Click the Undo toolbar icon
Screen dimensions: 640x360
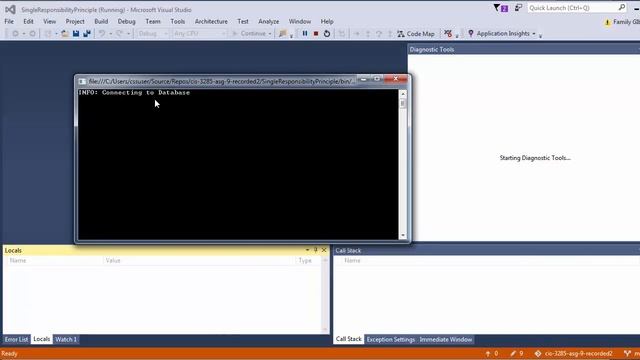point(102,34)
